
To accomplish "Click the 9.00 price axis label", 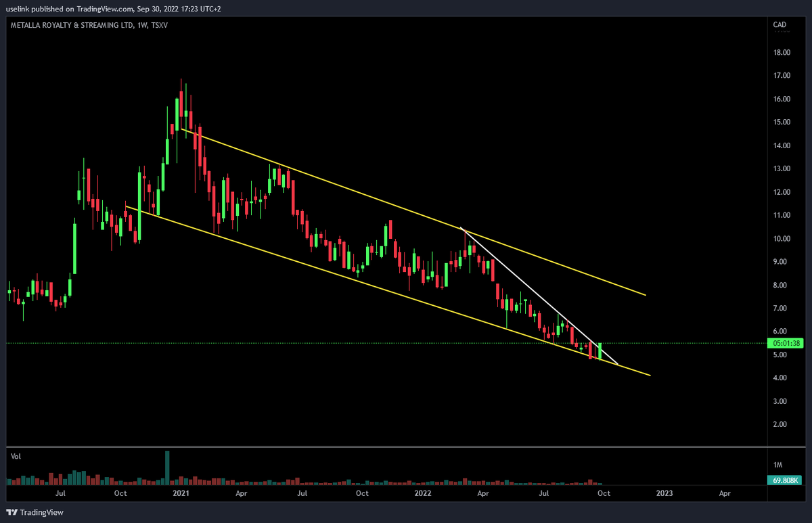I will click(x=782, y=262).
